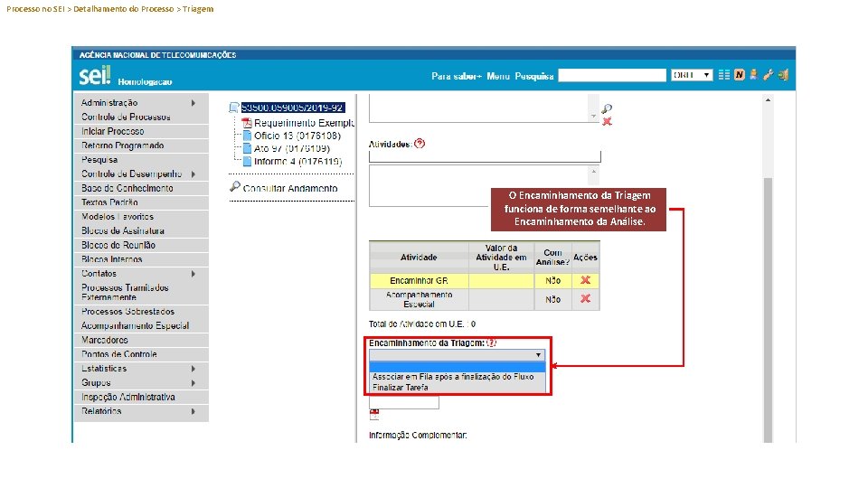Screen dimensions: 868x488
Task: Remove item with red X beside upper list box
Action: (608, 121)
